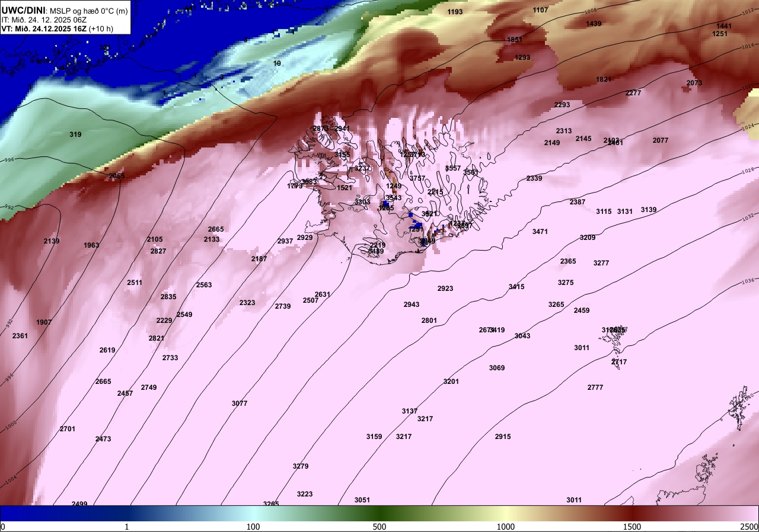
Task: Click the 2473 height value
Action: click(103, 439)
